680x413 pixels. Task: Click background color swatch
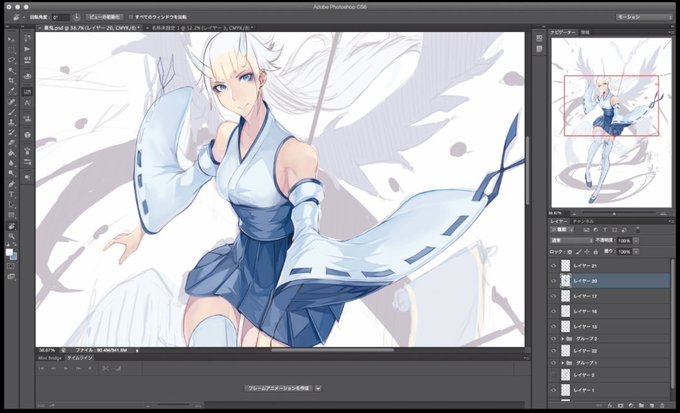14,257
